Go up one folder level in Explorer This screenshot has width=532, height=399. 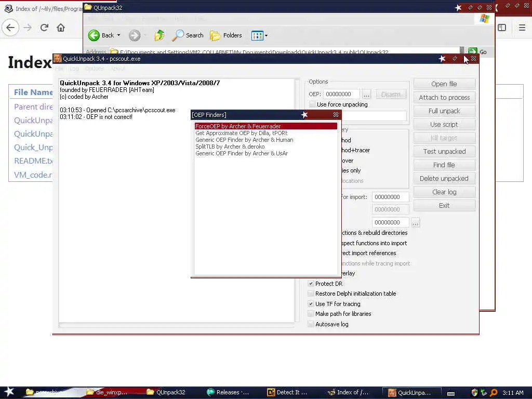[159, 35]
